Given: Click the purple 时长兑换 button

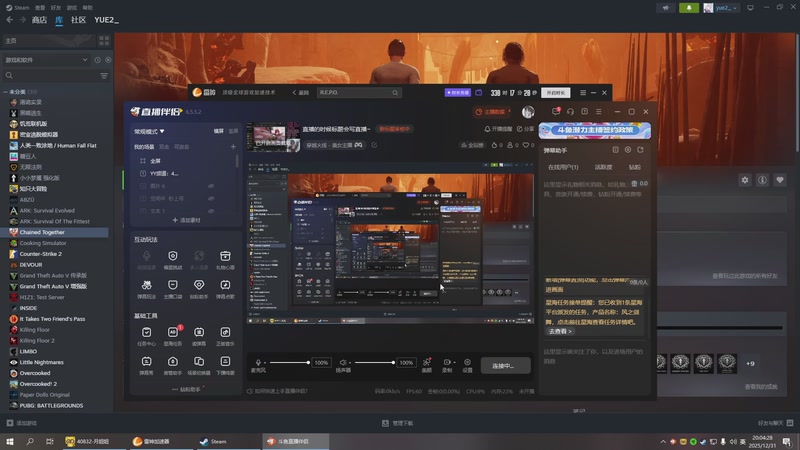Looking at the screenshot, I should (458, 93).
